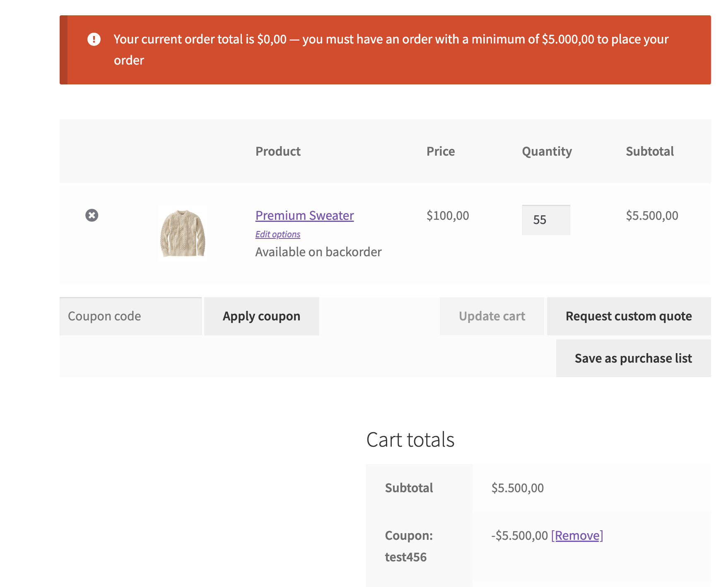Click the error alert exclamation icon
The height and width of the screenshot is (587, 728).
pos(94,39)
